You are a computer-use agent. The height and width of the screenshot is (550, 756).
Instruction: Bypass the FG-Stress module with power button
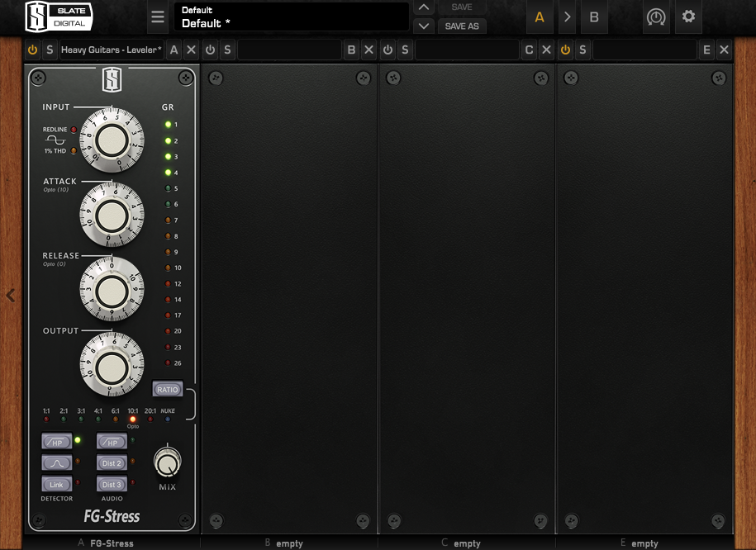click(32, 50)
